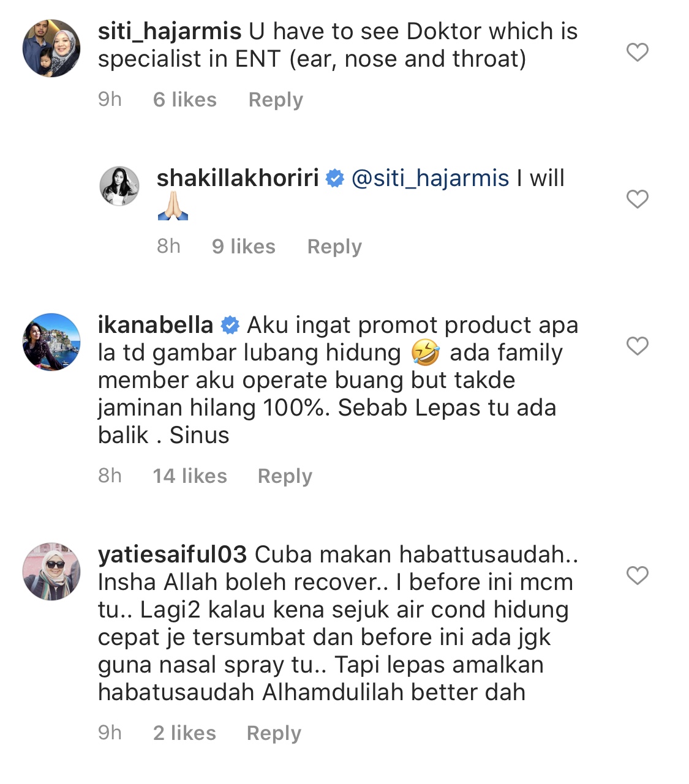Image resolution: width=689 pixels, height=784 pixels.
Task: View the 6 likes list
Action: coord(185,99)
